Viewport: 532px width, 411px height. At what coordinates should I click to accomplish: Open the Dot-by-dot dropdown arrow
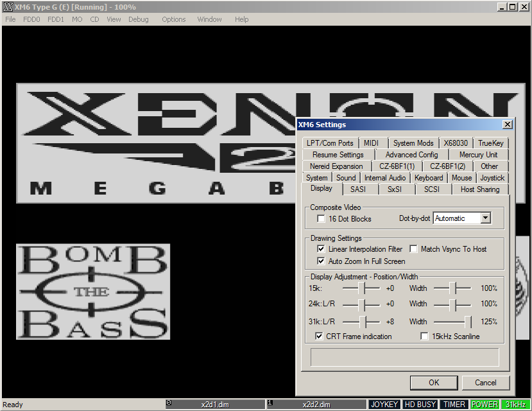486,218
